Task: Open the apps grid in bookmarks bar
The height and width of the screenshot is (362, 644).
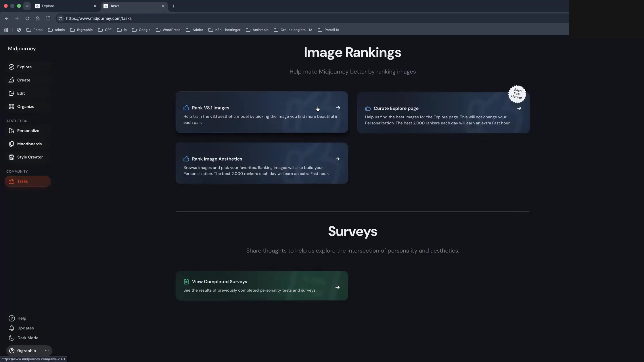Action: (x=5, y=30)
